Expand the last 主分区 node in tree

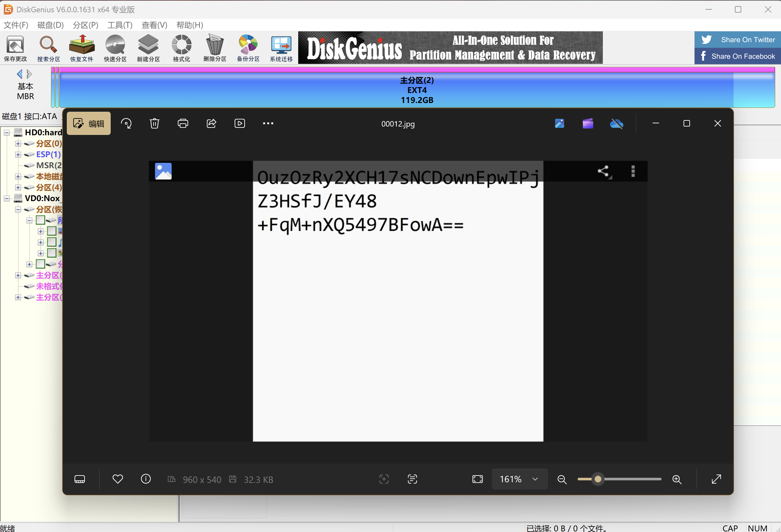pos(18,297)
